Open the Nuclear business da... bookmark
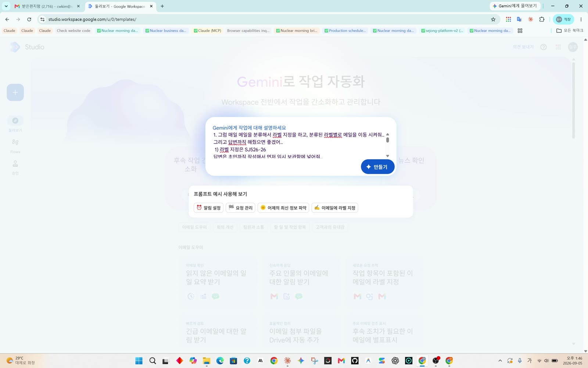 coord(166,31)
